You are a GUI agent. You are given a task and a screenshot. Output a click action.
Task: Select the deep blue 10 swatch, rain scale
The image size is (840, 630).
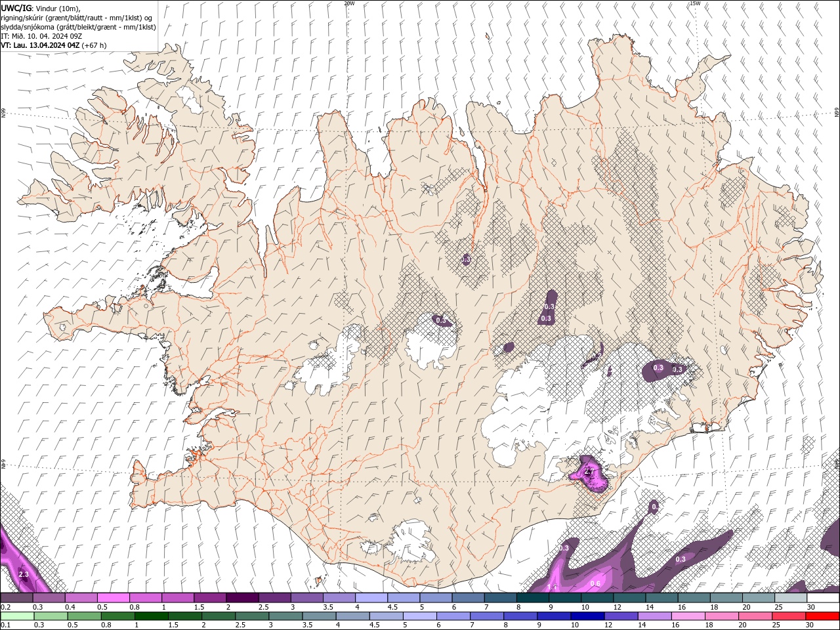pyautogui.click(x=587, y=616)
